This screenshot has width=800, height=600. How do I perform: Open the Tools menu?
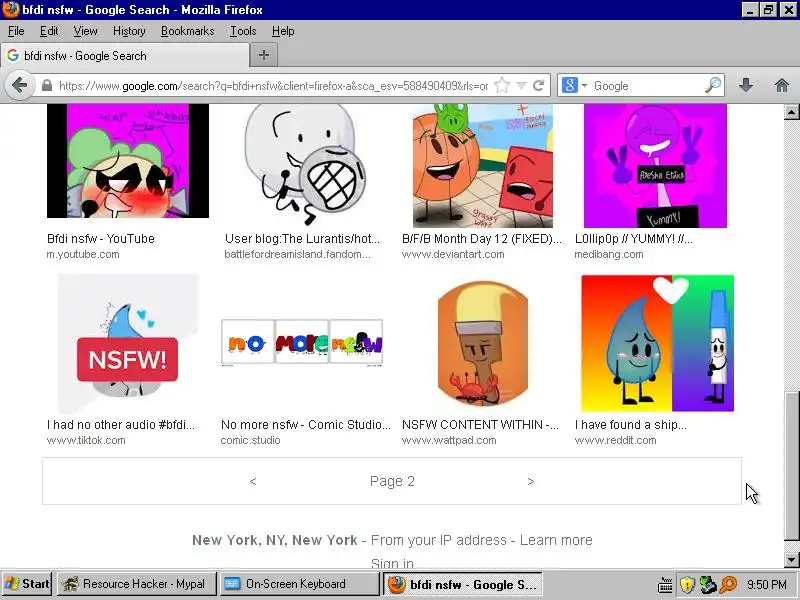pos(243,31)
